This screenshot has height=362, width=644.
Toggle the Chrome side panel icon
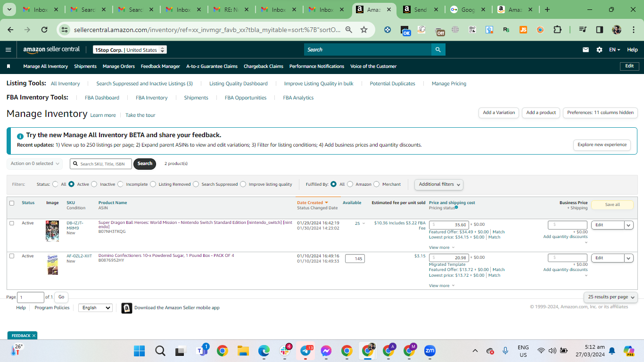pyautogui.click(x=600, y=30)
